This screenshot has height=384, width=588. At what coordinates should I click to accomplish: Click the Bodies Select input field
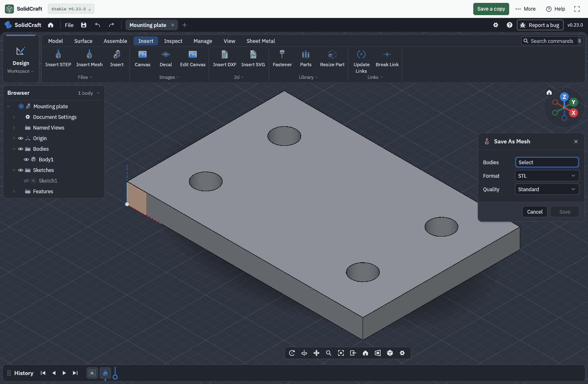click(547, 162)
